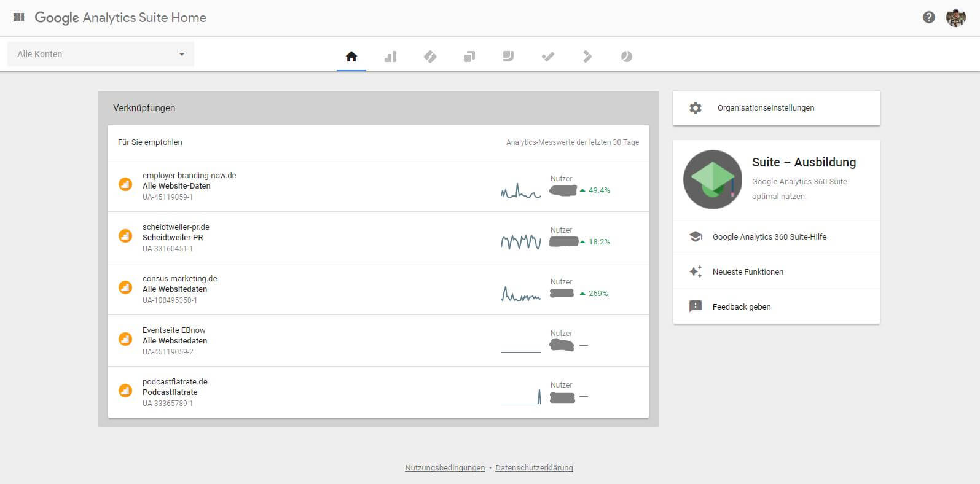
Task: Open Organisationseinstellungen
Action: tap(777, 108)
